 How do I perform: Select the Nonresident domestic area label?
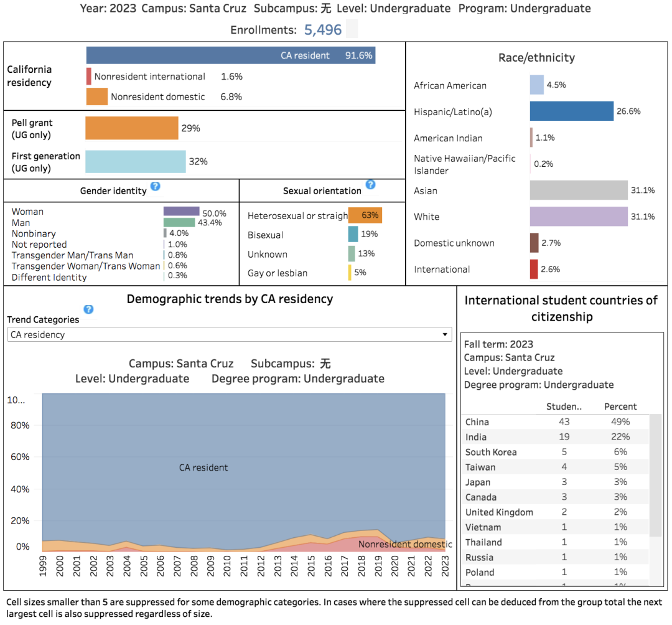click(x=405, y=545)
